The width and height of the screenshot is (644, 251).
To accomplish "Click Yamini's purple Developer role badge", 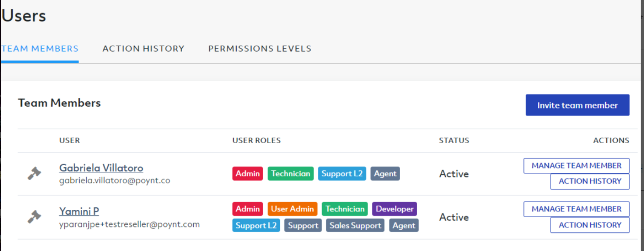I will pyautogui.click(x=394, y=209).
